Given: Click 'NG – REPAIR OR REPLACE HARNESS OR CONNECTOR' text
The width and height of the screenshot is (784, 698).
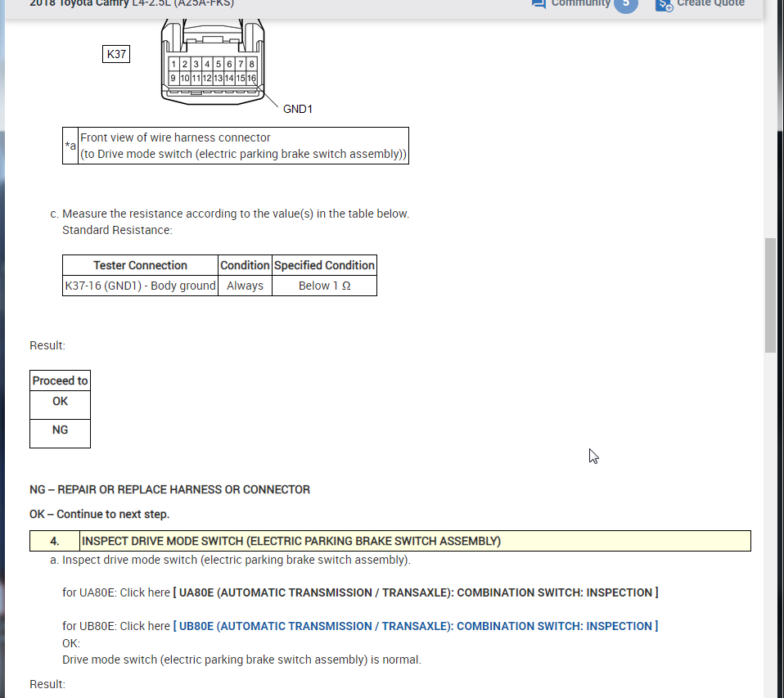Looking at the screenshot, I should 169,489.
